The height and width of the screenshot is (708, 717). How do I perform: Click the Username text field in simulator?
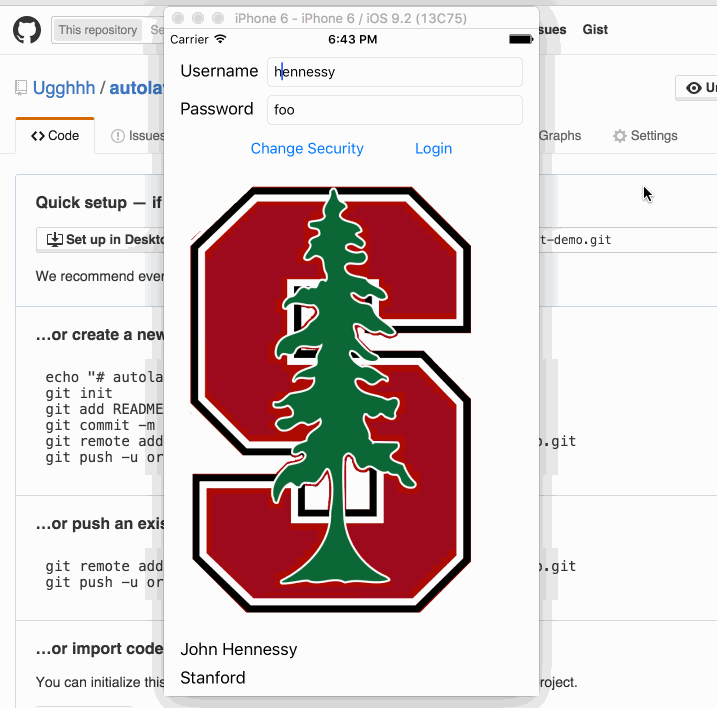(x=395, y=72)
